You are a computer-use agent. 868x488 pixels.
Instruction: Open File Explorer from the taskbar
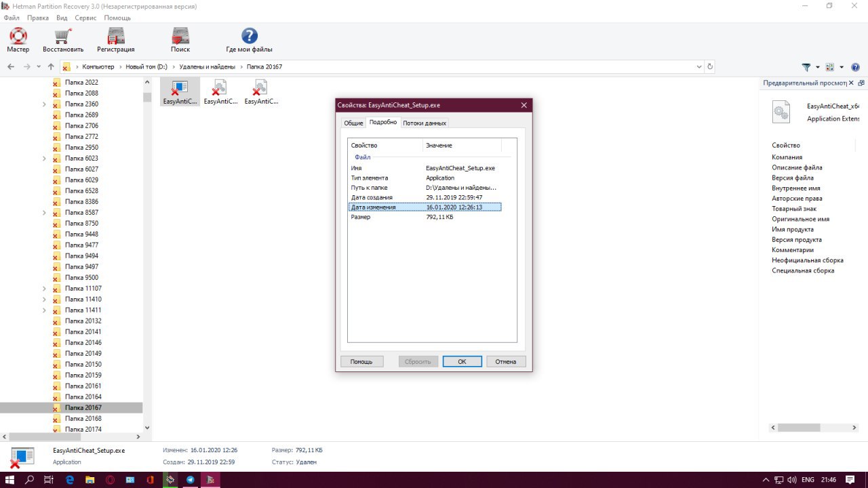tap(90, 480)
